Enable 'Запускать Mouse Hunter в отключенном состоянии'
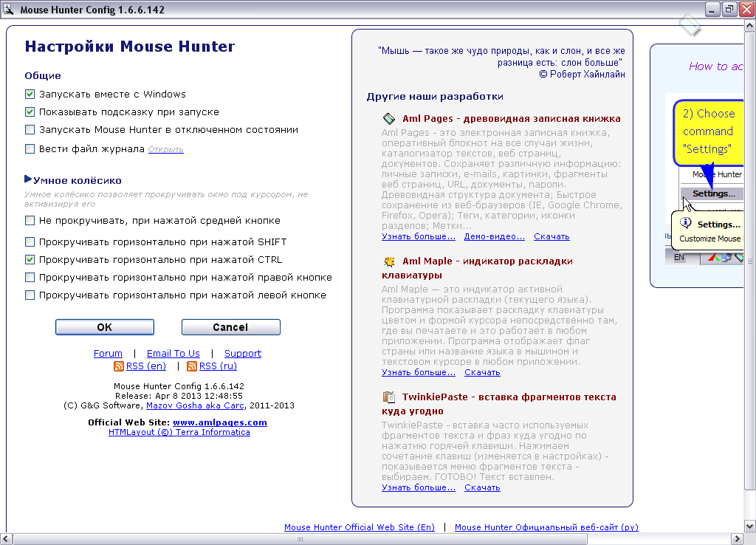The width and height of the screenshot is (756, 545). point(30,130)
